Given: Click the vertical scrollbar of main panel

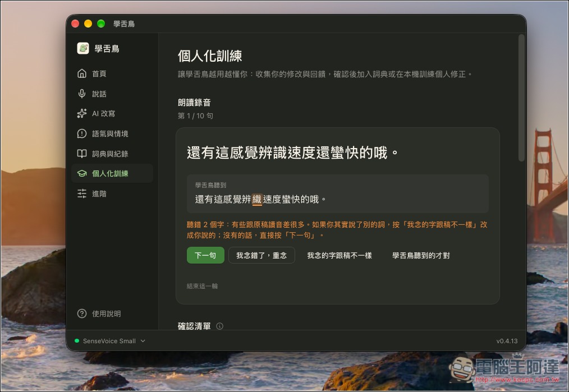Looking at the screenshot, I should tap(521, 98).
